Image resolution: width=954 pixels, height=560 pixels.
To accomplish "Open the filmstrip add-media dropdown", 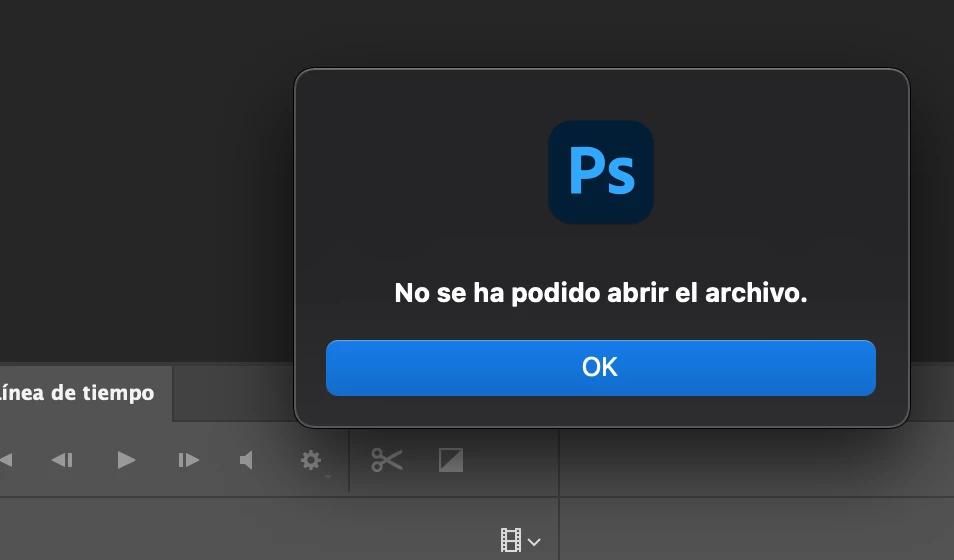I will pyautogui.click(x=520, y=541).
